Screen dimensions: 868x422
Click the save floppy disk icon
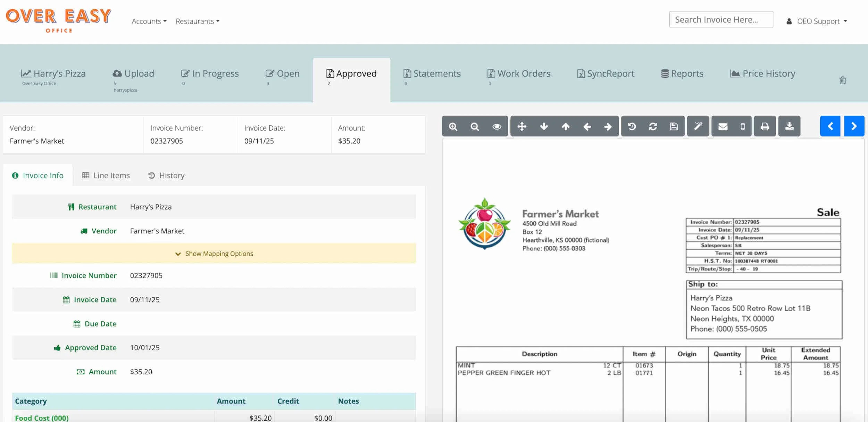coord(674,126)
